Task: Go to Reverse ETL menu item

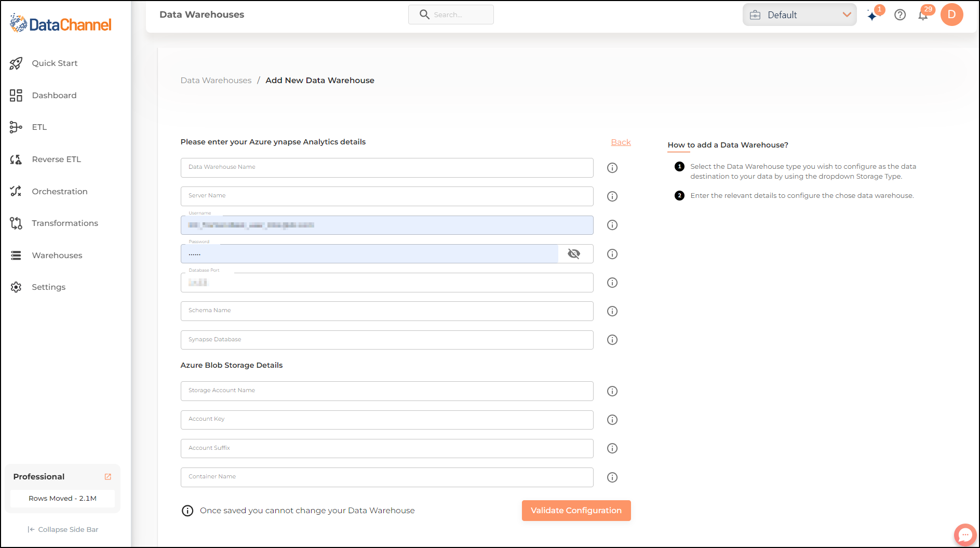Action: point(56,159)
